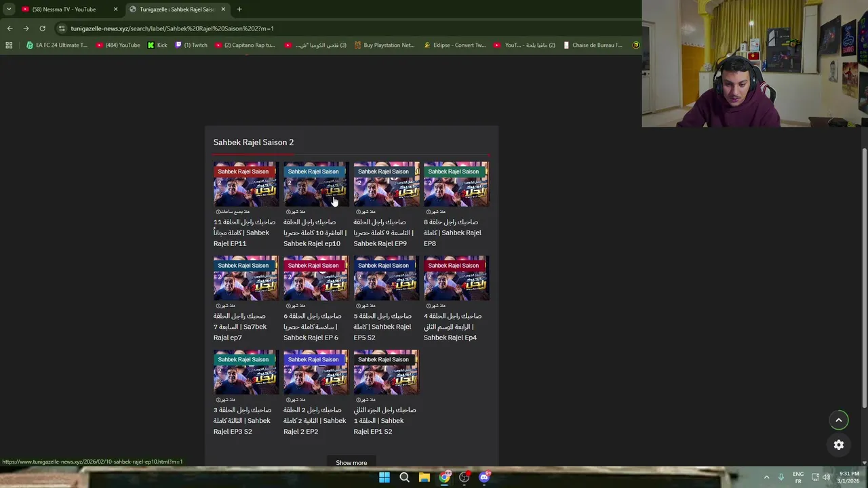Open the Sahbek Rajel EP1 S2 thumbnail
868x488 pixels.
coord(386,372)
